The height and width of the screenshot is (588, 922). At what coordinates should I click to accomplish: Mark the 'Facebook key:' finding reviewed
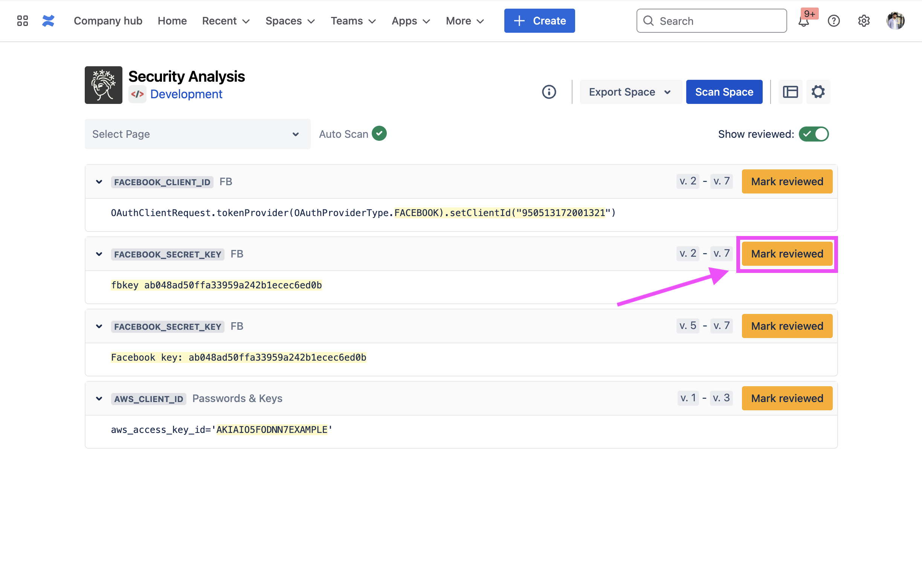787,326
